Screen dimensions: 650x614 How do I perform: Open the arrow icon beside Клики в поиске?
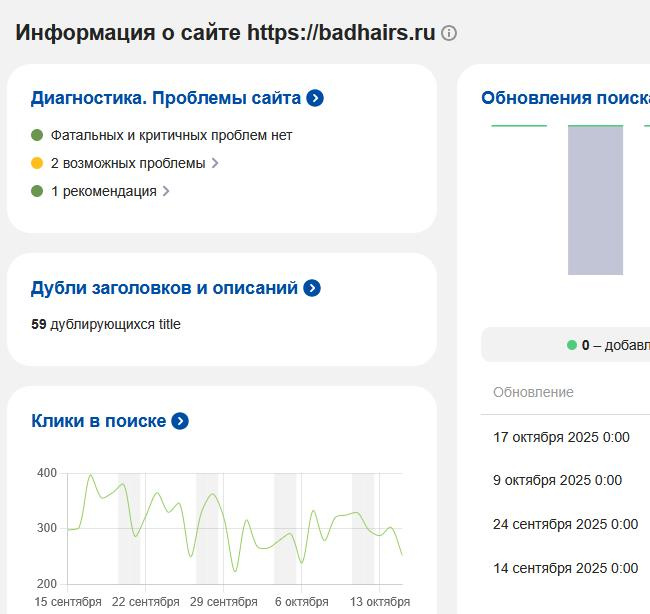(x=180, y=421)
